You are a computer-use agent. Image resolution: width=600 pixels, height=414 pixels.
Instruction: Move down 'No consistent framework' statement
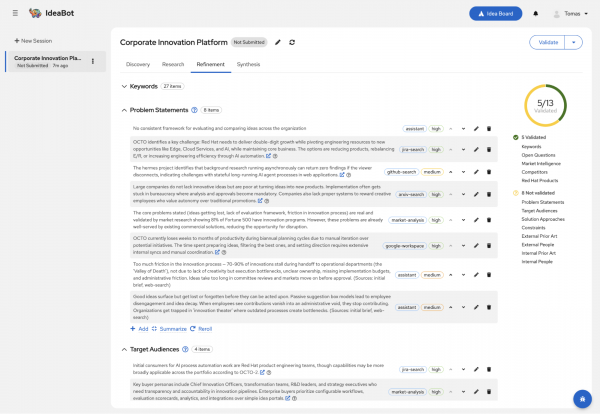[463, 129]
